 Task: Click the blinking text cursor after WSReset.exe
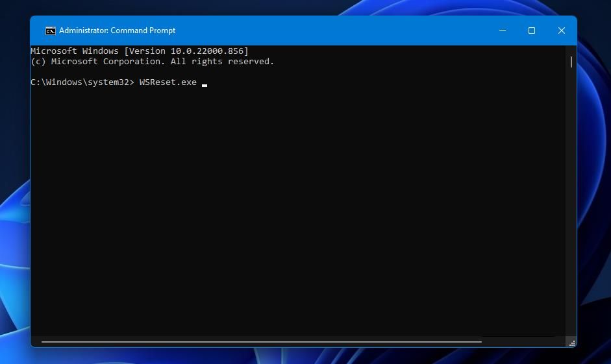205,85
